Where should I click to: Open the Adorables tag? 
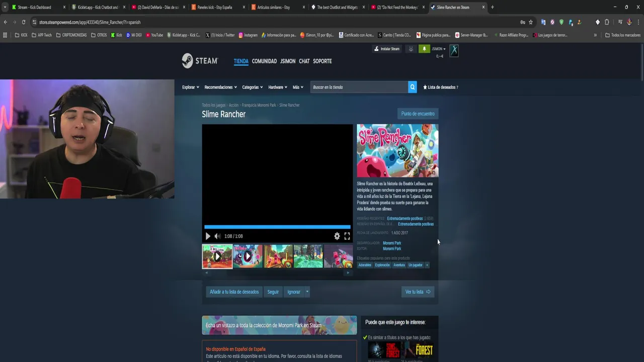[x=365, y=265]
